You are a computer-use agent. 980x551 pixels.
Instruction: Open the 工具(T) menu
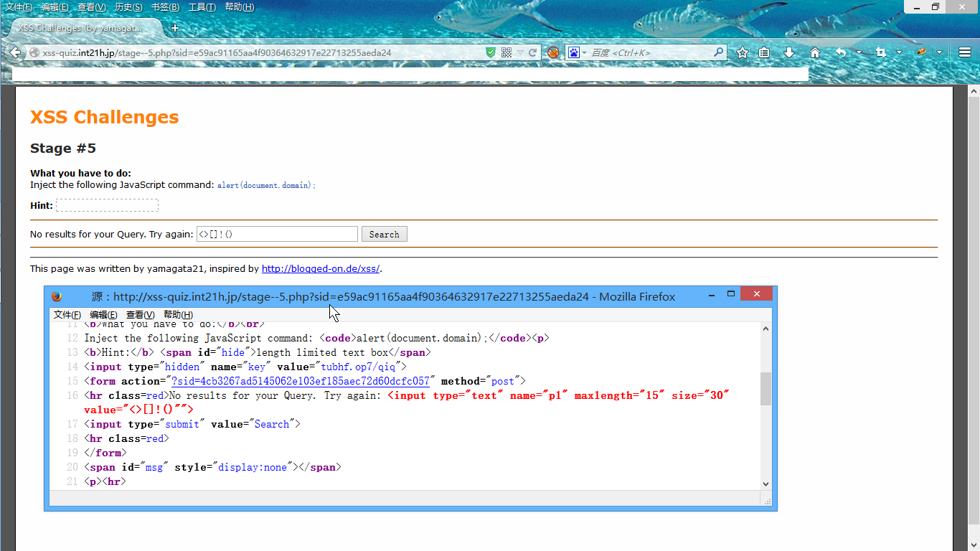(202, 7)
